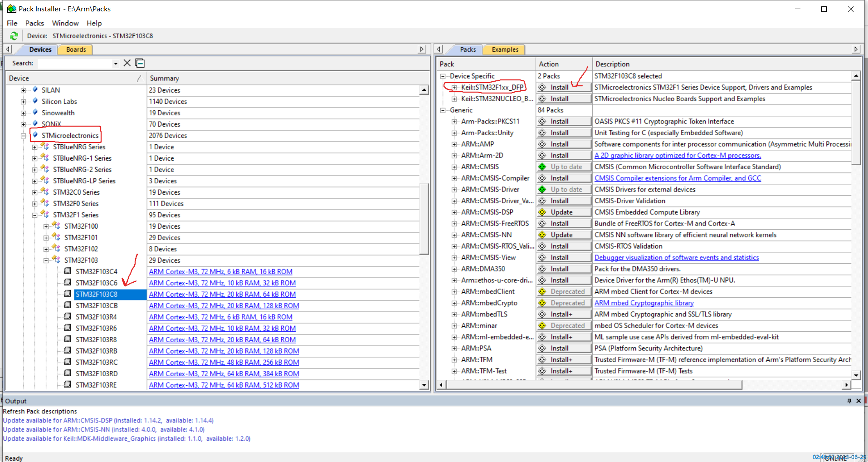Clear the device search with X icon

coord(127,63)
